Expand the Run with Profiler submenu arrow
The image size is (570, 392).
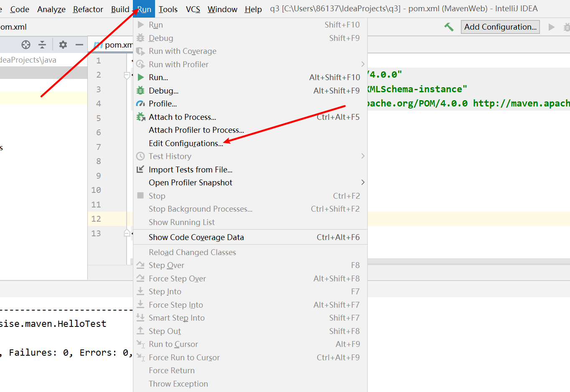[x=363, y=64]
